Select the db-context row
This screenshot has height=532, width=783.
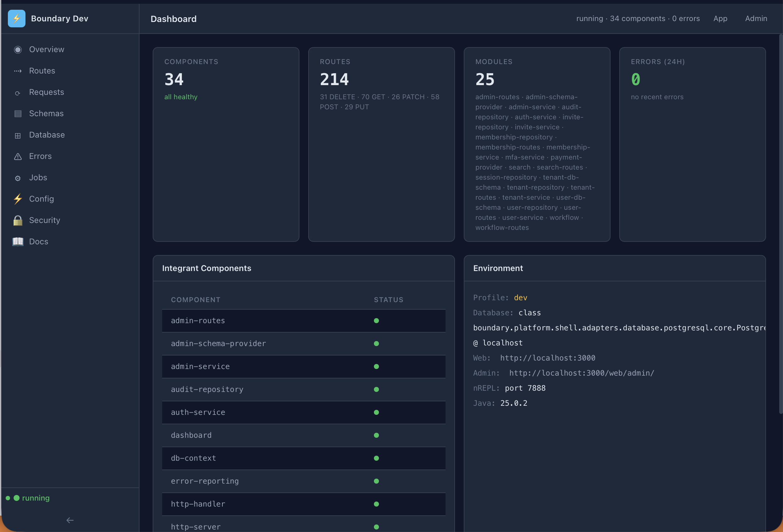pos(304,458)
